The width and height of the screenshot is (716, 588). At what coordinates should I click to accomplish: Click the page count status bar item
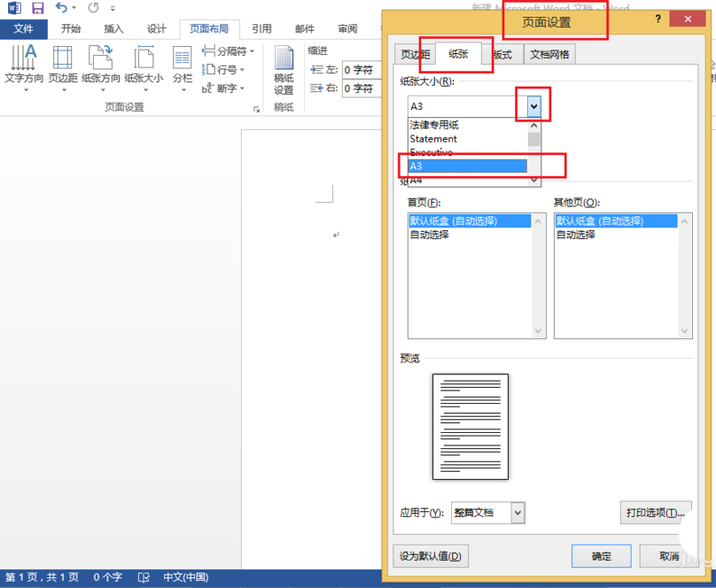pyautogui.click(x=42, y=577)
